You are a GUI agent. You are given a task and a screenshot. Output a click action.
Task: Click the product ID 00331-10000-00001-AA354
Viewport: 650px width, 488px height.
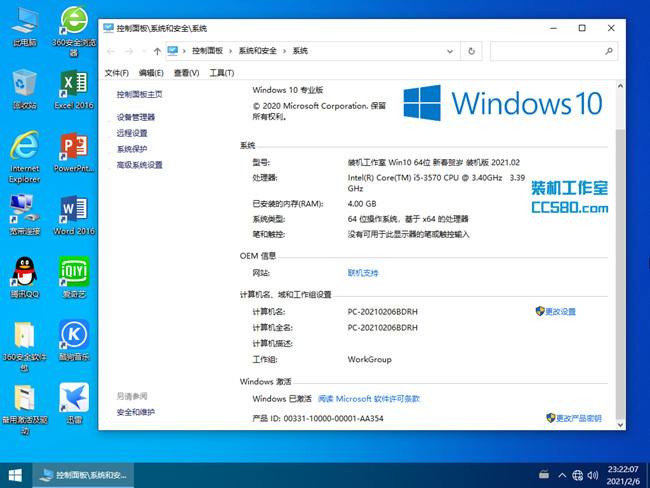point(333,418)
